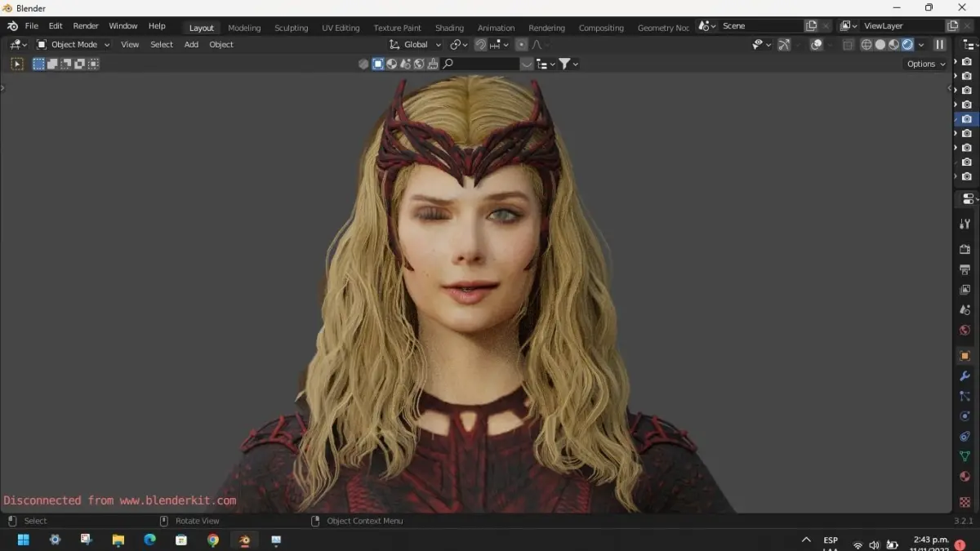The height and width of the screenshot is (551, 980).
Task: Switch to the Texture Paint workspace tab
Action: coord(398,28)
